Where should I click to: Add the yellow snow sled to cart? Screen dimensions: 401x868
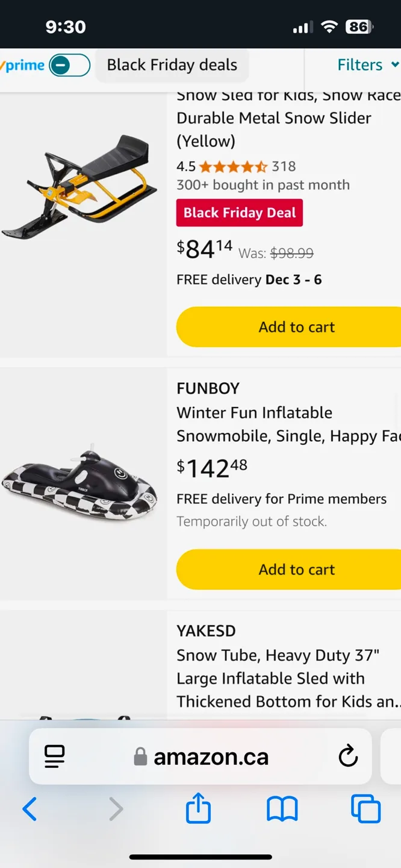pos(296,326)
